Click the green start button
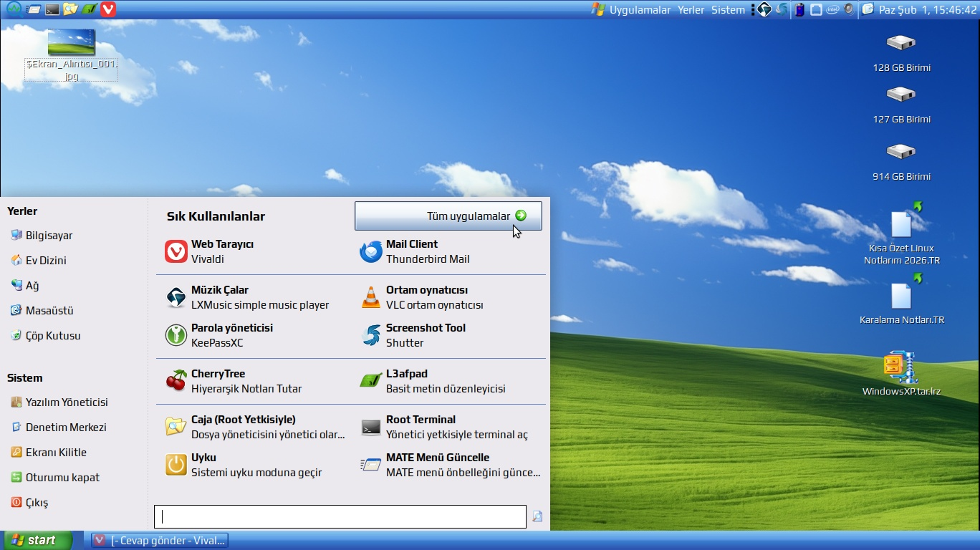 click(x=37, y=540)
